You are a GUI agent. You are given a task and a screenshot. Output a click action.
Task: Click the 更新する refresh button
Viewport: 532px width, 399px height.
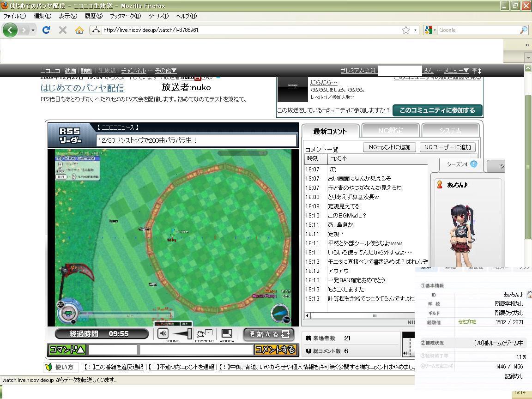(269, 334)
